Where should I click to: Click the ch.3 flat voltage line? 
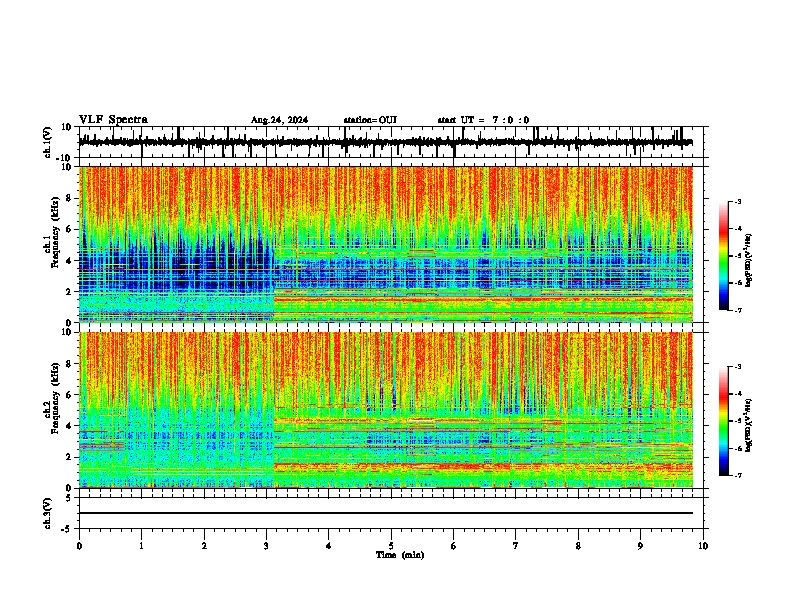click(x=386, y=513)
